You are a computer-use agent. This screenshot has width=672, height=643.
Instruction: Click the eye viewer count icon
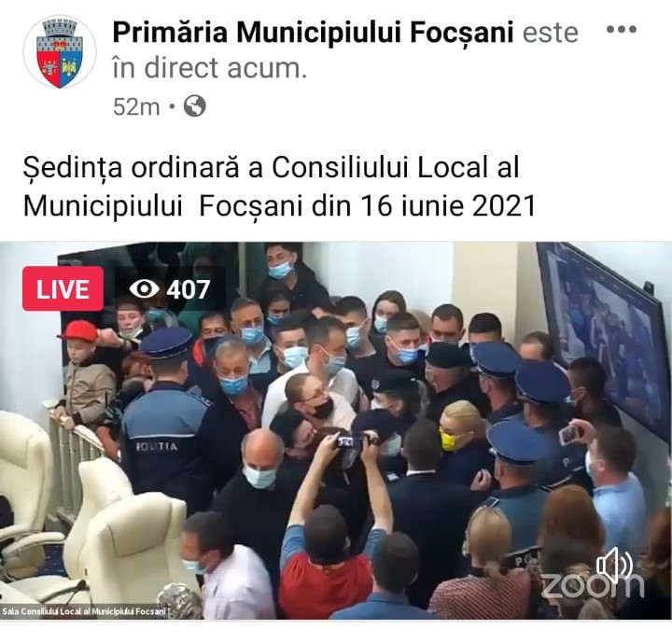click(144, 289)
